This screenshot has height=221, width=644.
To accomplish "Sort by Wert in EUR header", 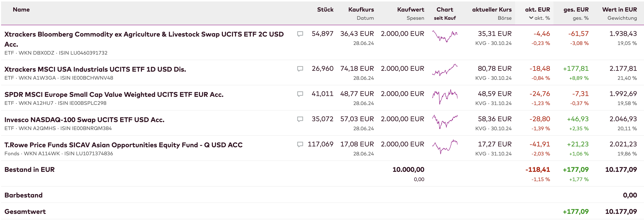I will pos(619,9).
